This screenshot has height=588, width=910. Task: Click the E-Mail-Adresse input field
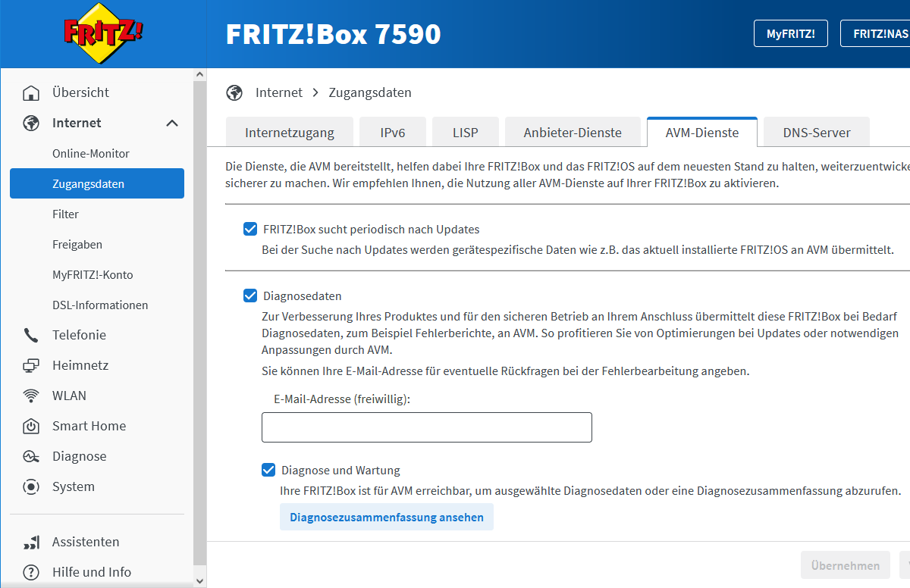coord(426,427)
